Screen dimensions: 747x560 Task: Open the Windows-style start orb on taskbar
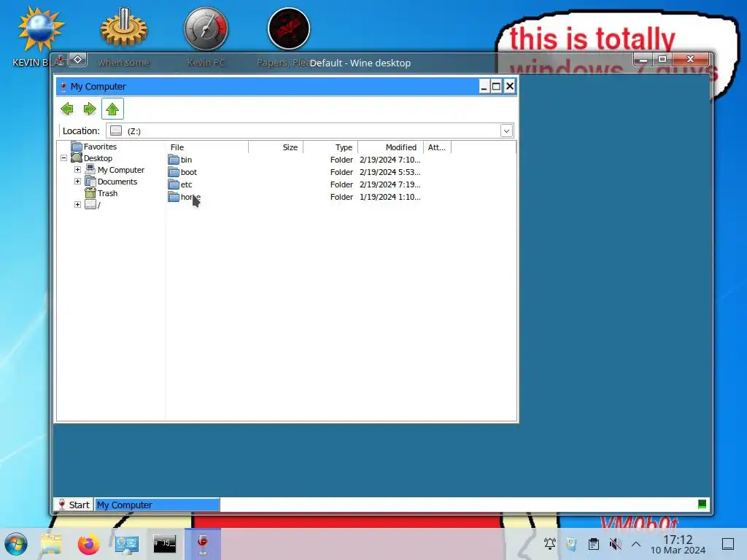coord(16,544)
